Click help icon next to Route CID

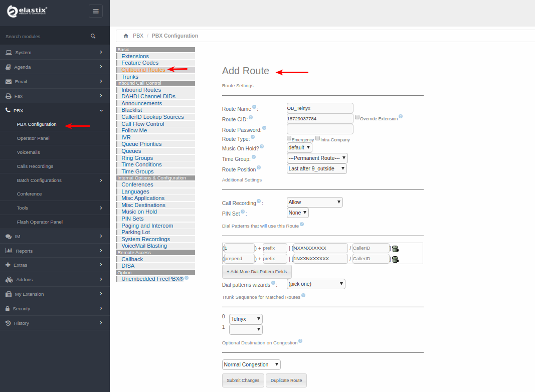pos(251,117)
